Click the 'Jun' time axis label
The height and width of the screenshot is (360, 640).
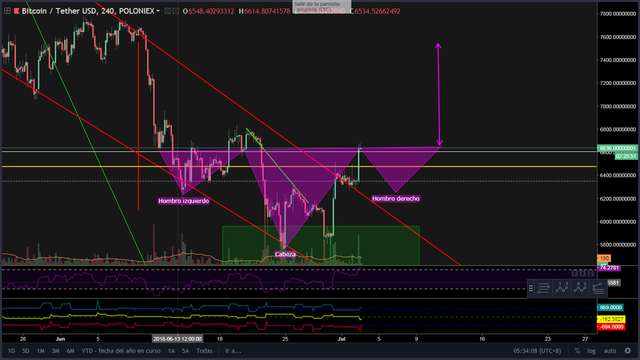[x=60, y=339]
